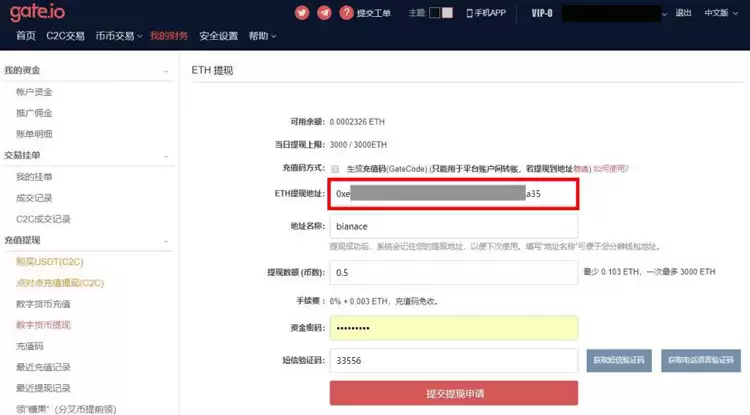Open 账单明细 in sidebar
This screenshot has width=750, height=415.
tap(34, 134)
